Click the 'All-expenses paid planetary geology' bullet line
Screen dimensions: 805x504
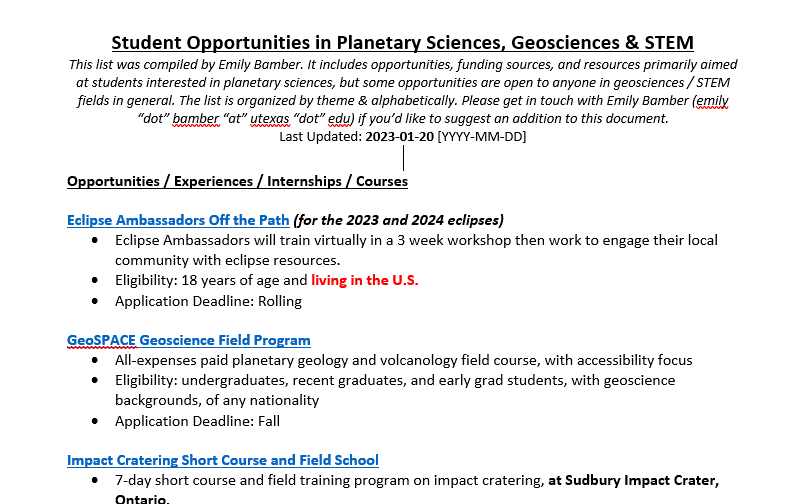click(403, 360)
